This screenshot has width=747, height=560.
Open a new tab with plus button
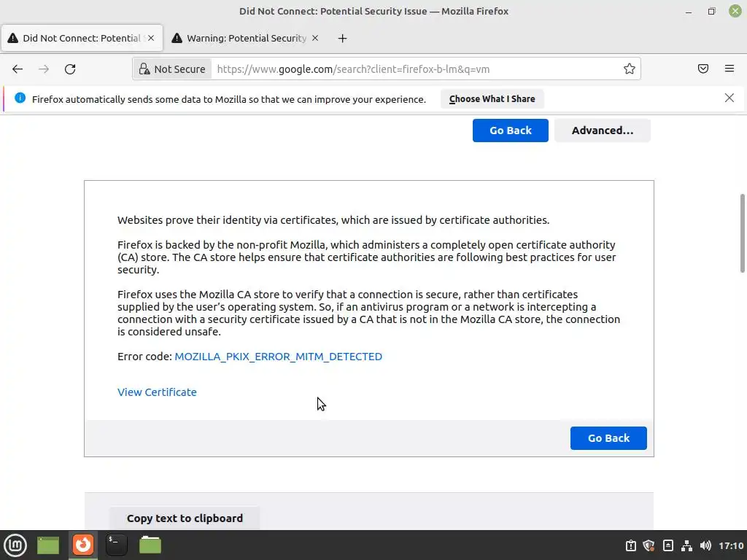(343, 38)
